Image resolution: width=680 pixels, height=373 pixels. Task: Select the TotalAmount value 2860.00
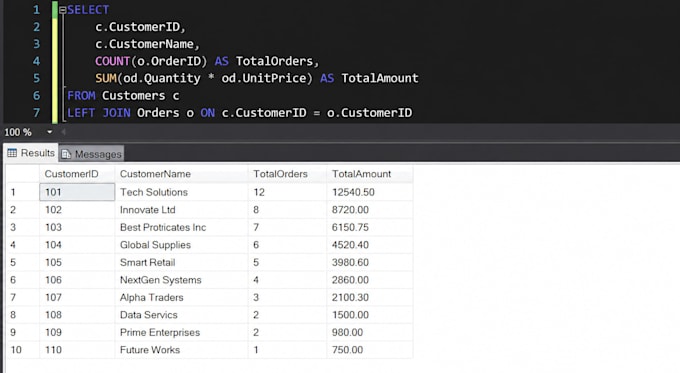pyautogui.click(x=369, y=280)
